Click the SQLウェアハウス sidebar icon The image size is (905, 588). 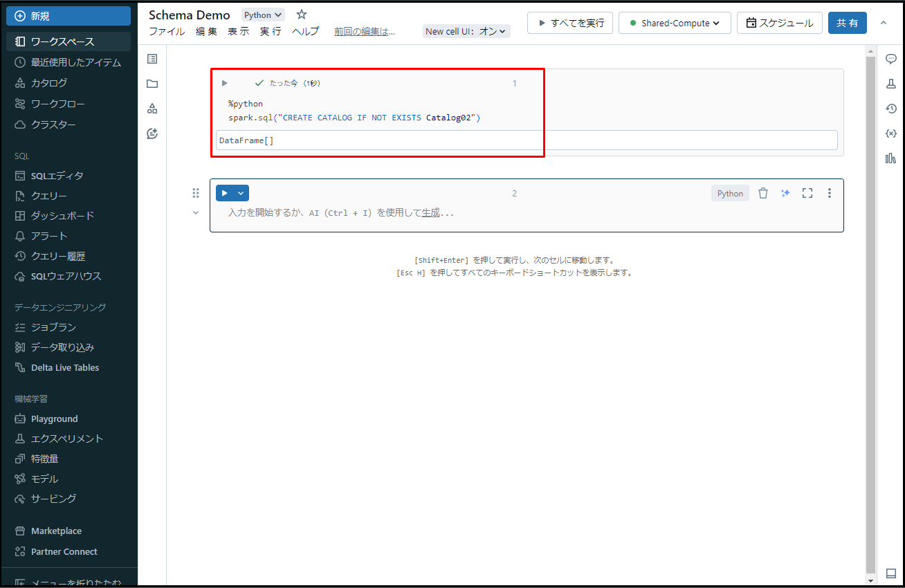click(x=20, y=276)
